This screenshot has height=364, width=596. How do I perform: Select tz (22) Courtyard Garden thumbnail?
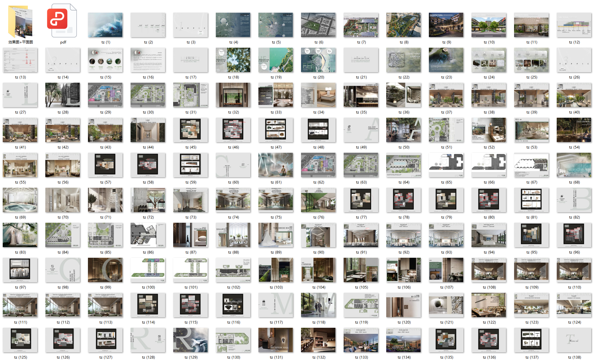(x=403, y=60)
